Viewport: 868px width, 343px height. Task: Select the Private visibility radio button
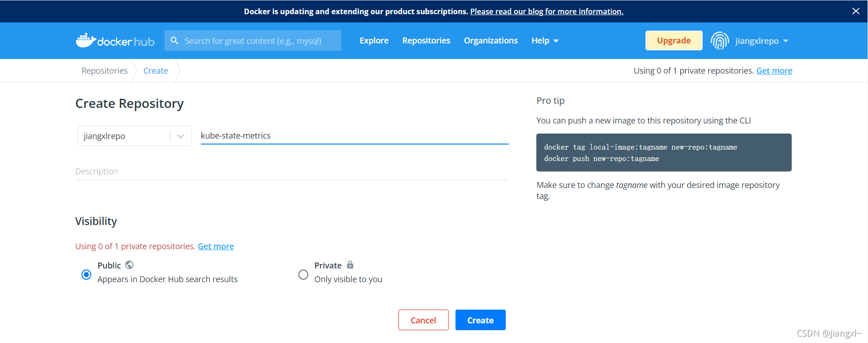(303, 274)
